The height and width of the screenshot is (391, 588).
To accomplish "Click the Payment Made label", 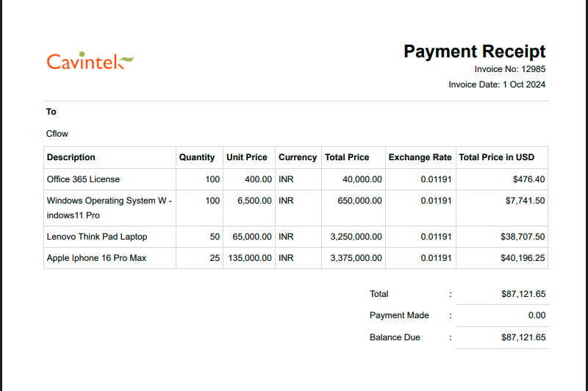I will (399, 315).
